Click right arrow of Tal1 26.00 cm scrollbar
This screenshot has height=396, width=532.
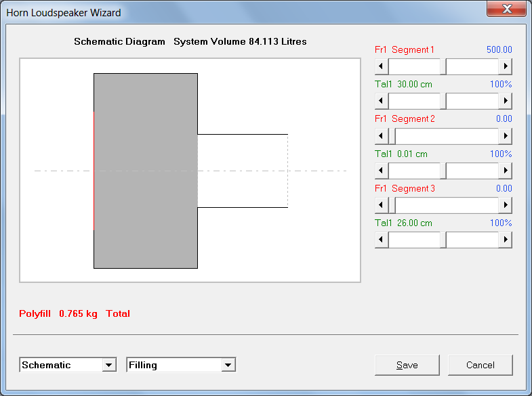tap(505, 240)
